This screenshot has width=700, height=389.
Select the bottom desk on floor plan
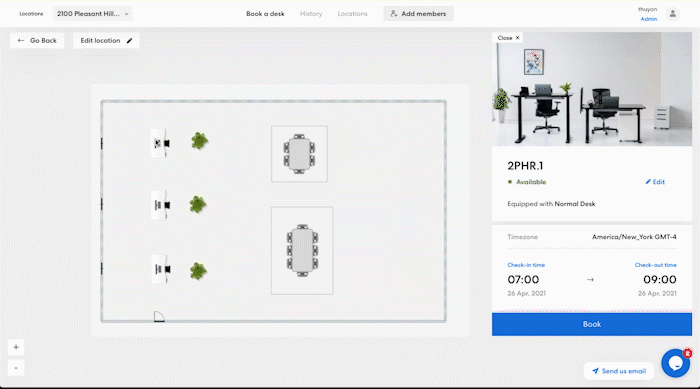point(160,269)
